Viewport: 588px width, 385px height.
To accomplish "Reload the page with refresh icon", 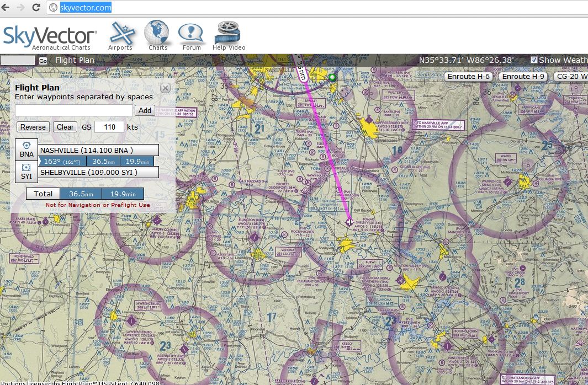I will [36, 7].
